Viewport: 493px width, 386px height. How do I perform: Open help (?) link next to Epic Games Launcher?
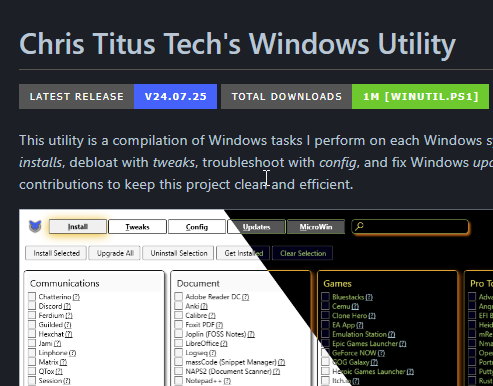tap(403, 344)
